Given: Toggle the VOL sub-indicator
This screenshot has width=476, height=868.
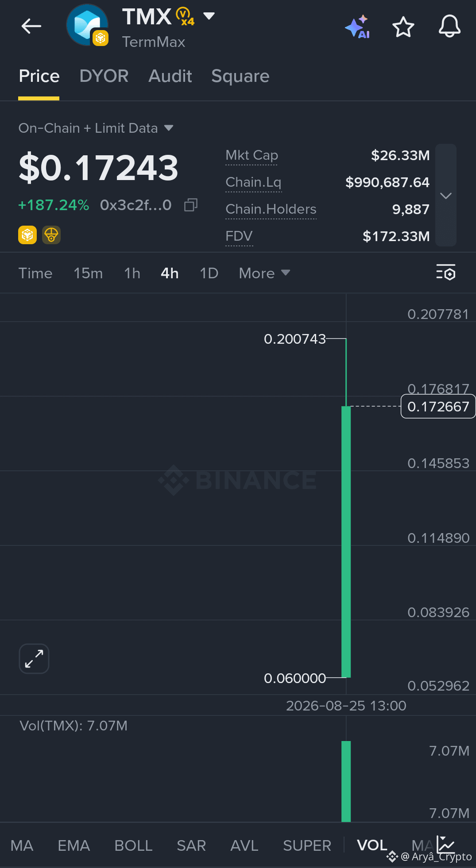Looking at the screenshot, I should pyautogui.click(x=372, y=845).
